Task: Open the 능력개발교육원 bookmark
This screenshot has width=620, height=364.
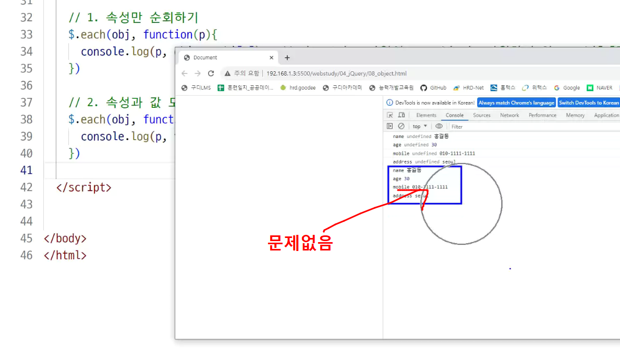Action: [392, 87]
